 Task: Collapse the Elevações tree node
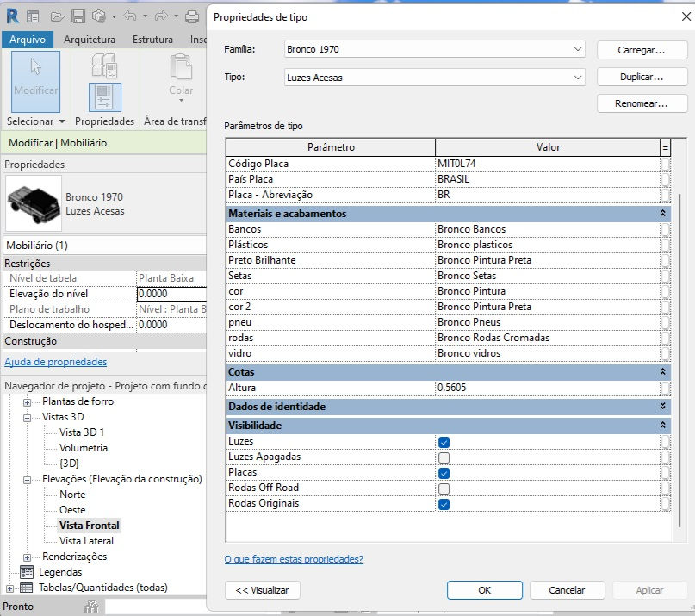coord(27,480)
